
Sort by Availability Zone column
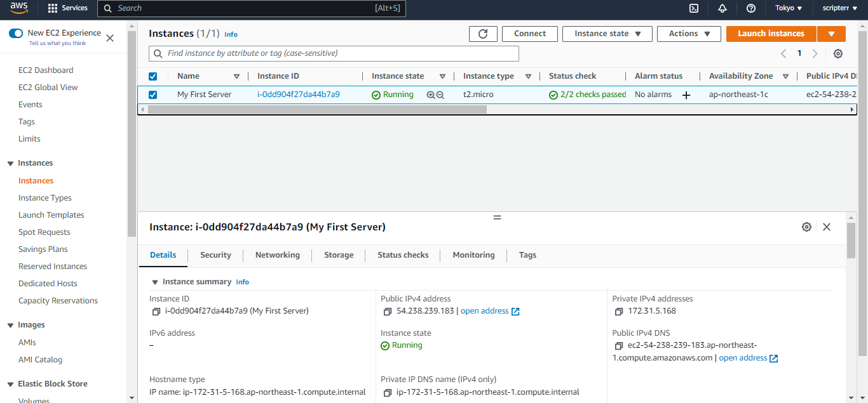(x=785, y=76)
